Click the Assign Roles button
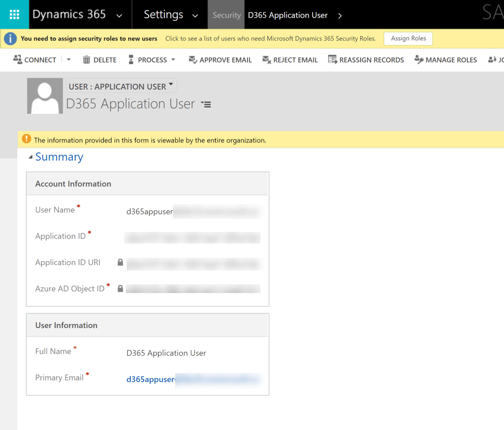This screenshot has width=504, height=430. [x=408, y=38]
